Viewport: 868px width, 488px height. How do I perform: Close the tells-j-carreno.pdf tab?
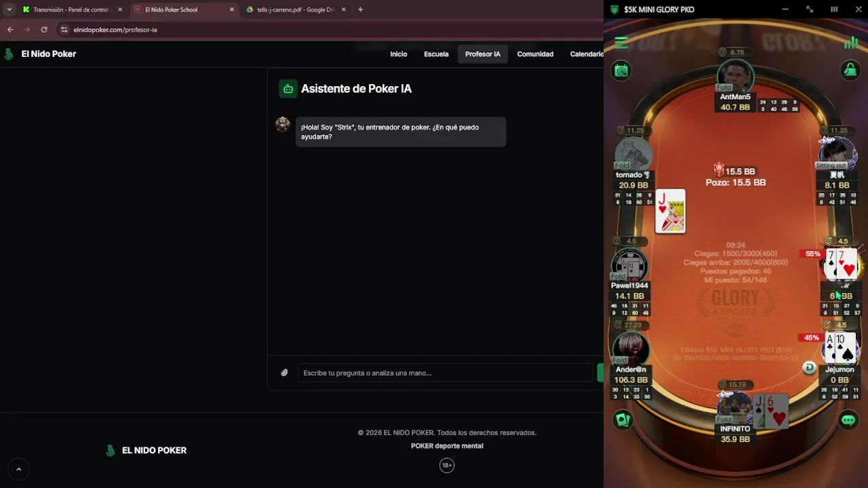coord(344,9)
